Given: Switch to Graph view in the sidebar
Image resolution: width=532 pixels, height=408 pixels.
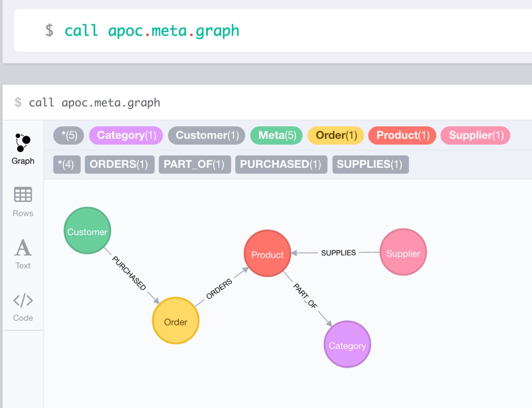Looking at the screenshot, I should [x=22, y=149].
